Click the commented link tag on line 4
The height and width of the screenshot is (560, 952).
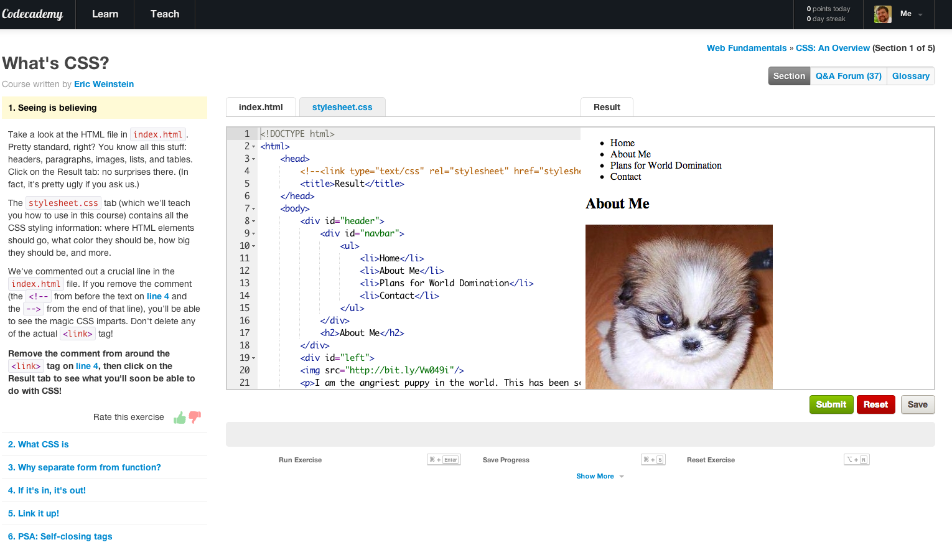[441, 171]
